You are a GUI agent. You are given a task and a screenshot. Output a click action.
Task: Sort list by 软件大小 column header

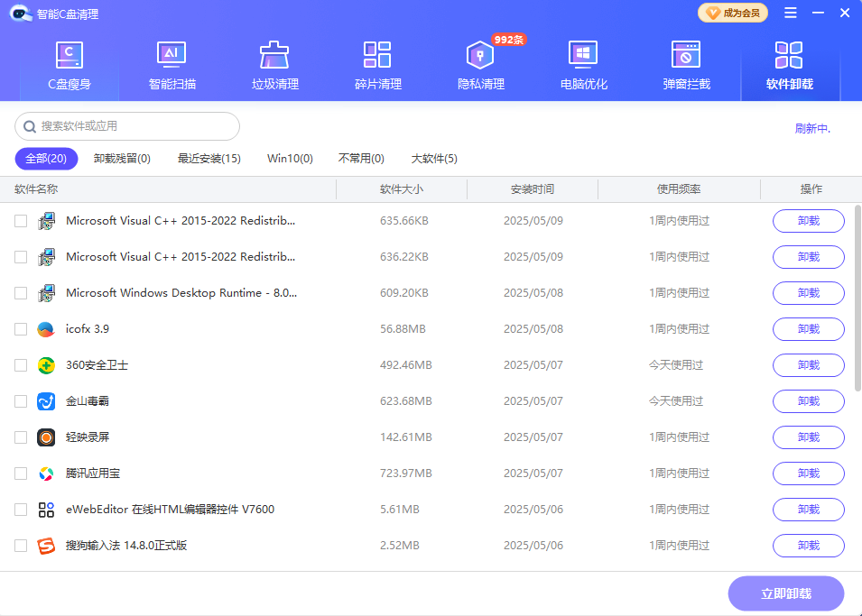pos(401,189)
